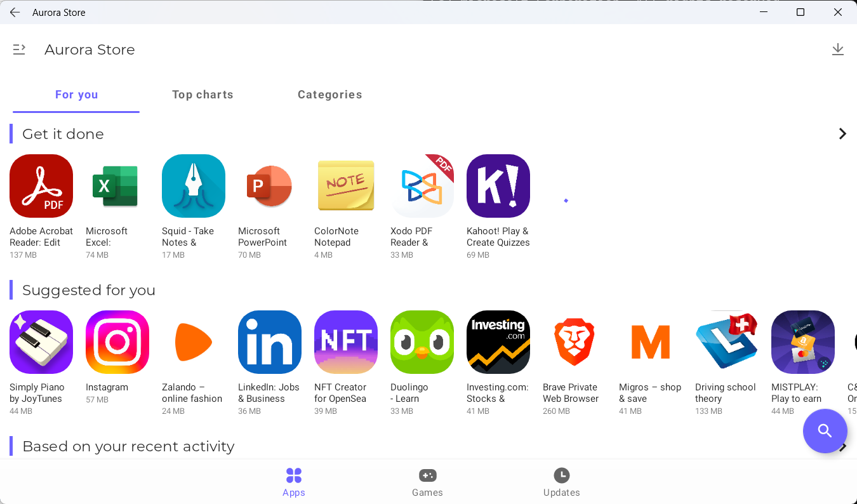Click the 137 MB size under Adobe Acrobat
This screenshot has width=857, height=504.
[23, 255]
